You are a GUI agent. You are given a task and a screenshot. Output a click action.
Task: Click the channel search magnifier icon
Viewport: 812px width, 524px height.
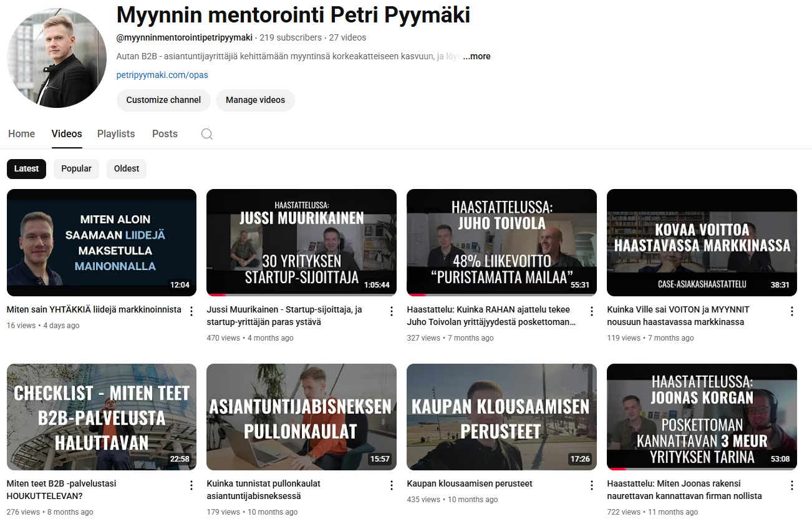point(207,134)
